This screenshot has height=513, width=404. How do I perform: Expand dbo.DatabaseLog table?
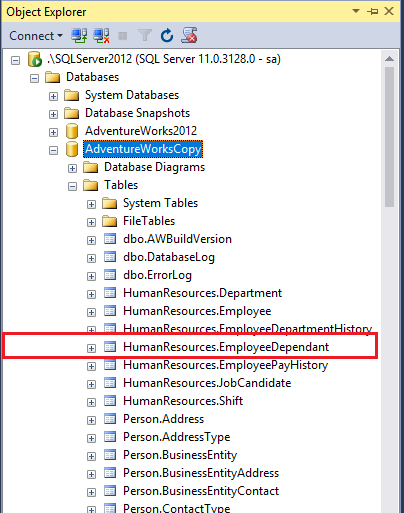[91, 258]
